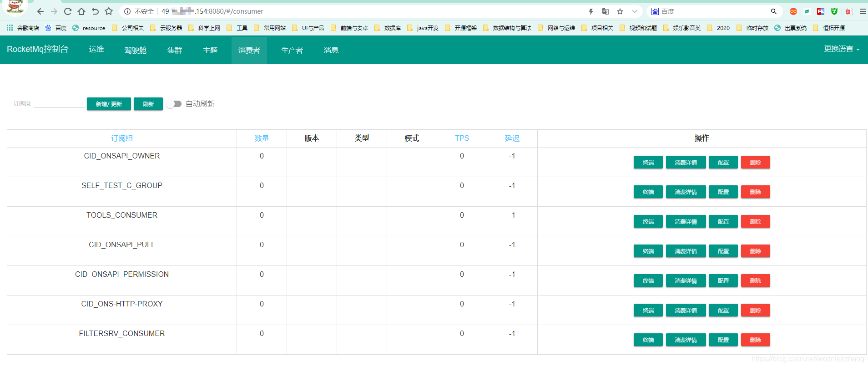Switch to the 主题 tab
The width and height of the screenshot is (868, 367).
(x=210, y=50)
